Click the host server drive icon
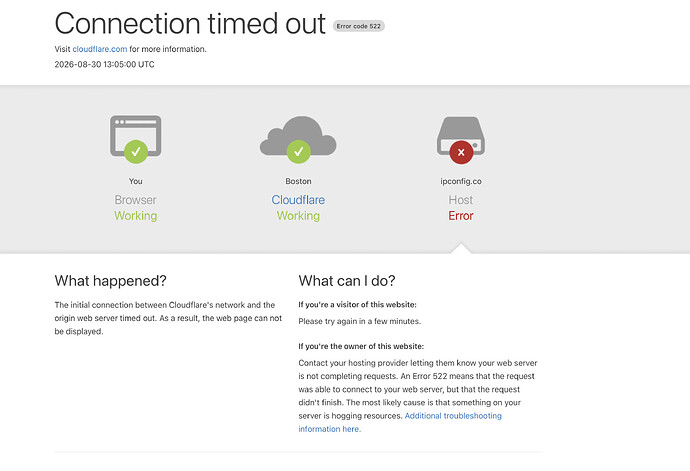This screenshot has height=471, width=690. point(461,136)
